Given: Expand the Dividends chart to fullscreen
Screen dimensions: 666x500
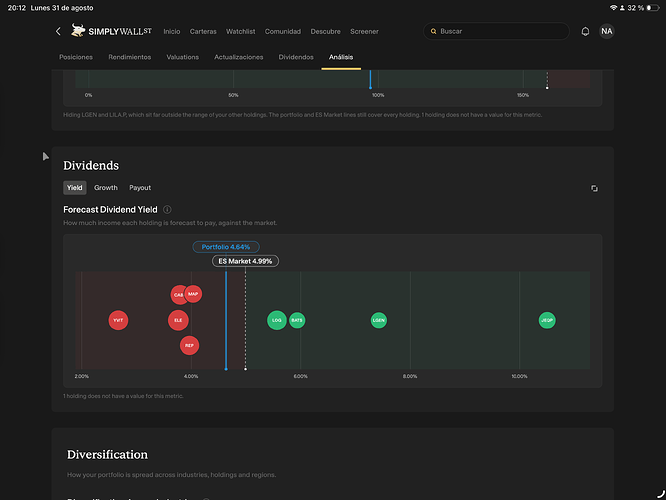Looking at the screenshot, I should [x=594, y=188].
